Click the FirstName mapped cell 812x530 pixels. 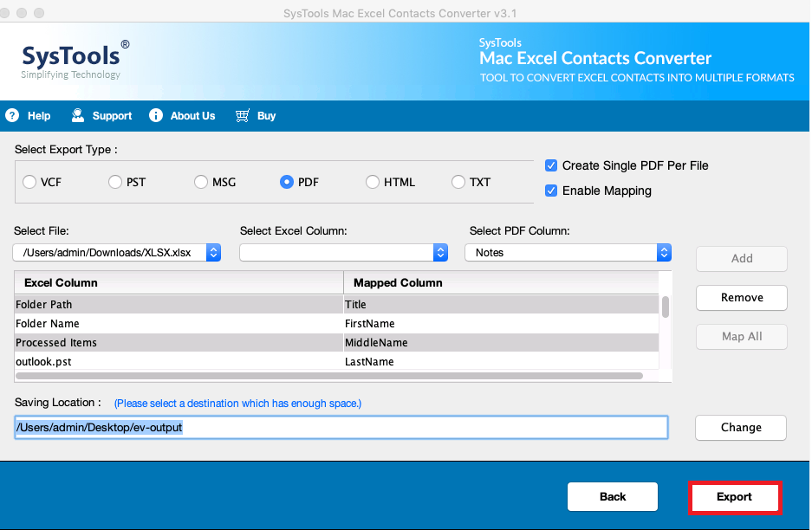click(x=501, y=324)
